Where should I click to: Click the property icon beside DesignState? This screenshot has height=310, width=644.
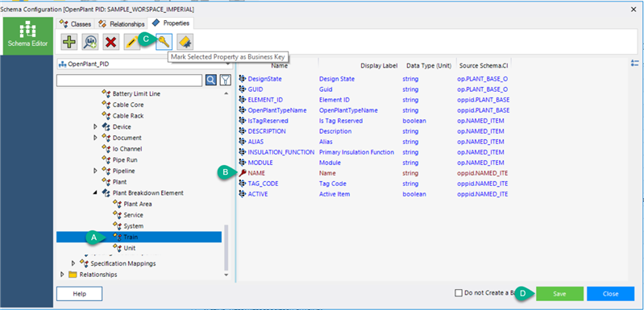click(x=243, y=79)
